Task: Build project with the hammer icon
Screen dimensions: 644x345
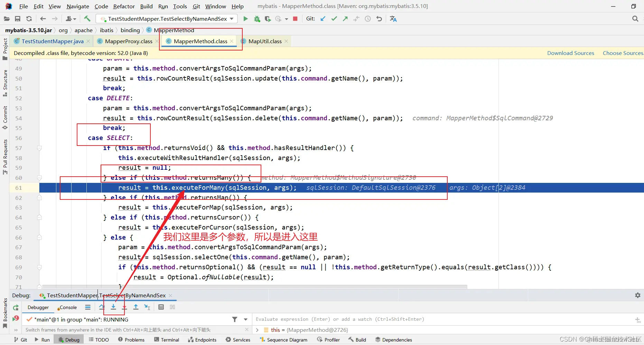Action: (87, 19)
